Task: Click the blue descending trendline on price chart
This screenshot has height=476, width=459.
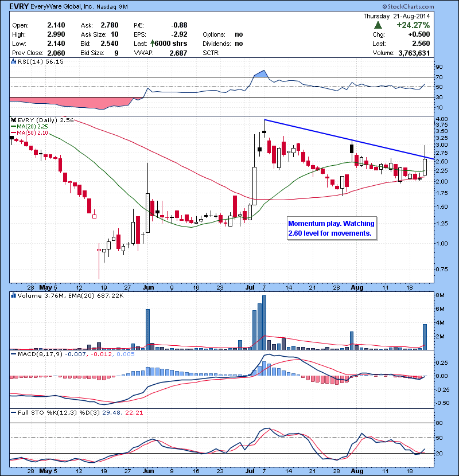Action: 349,139
